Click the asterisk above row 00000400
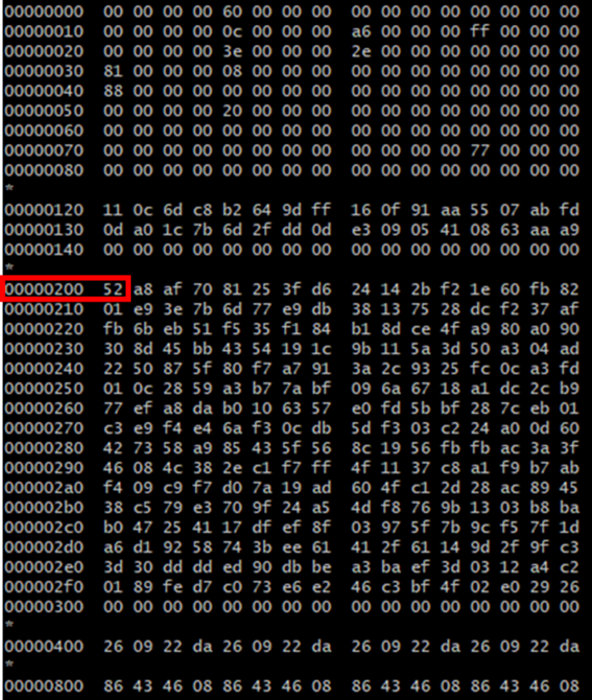 click(x=9, y=625)
